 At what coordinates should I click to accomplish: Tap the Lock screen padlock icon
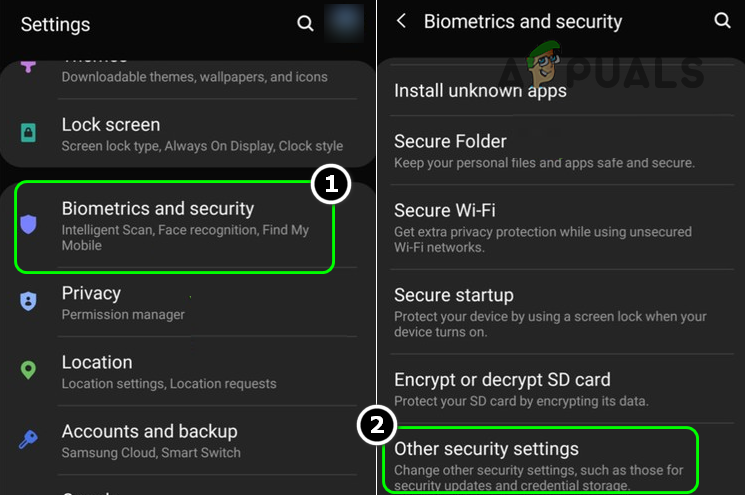coord(29,134)
